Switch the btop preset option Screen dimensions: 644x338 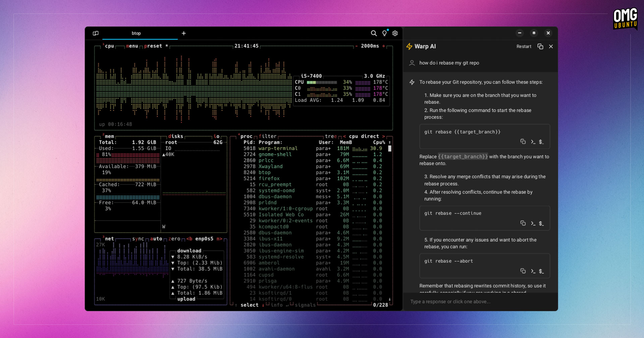point(153,46)
